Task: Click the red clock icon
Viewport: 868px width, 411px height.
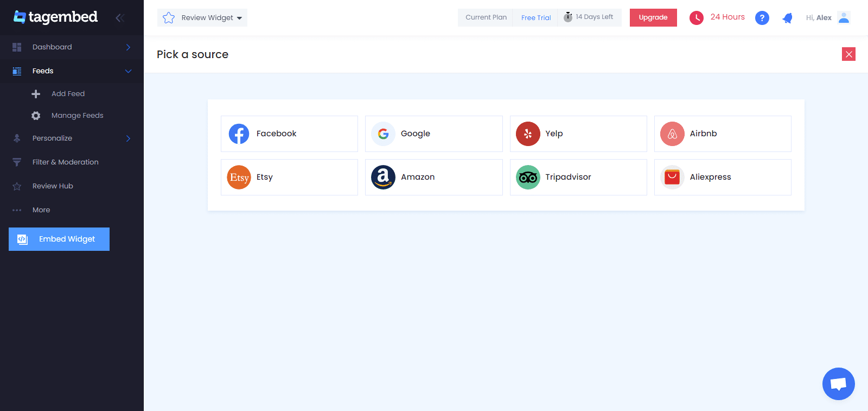Action: pyautogui.click(x=697, y=18)
